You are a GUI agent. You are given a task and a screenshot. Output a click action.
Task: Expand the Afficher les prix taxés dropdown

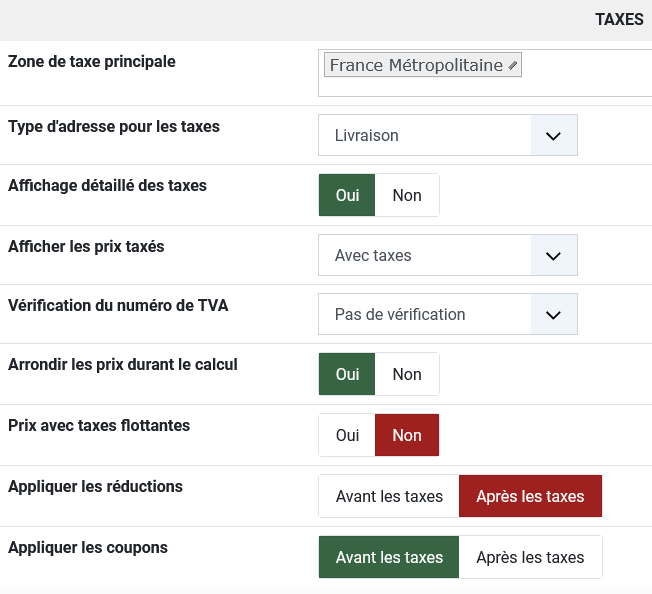(x=554, y=255)
